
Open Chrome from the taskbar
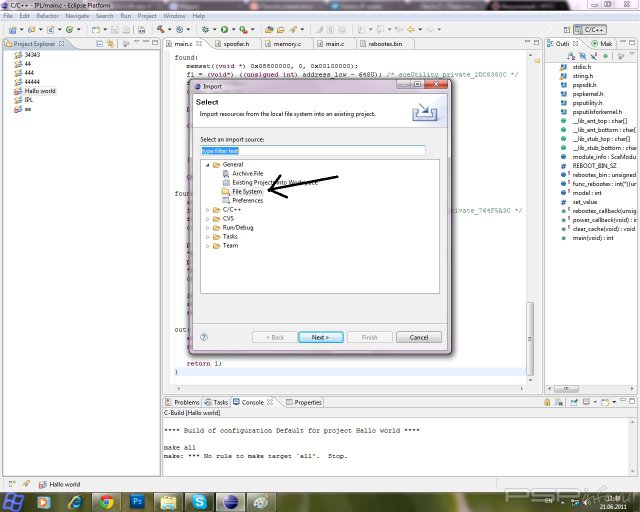[x=105, y=501]
